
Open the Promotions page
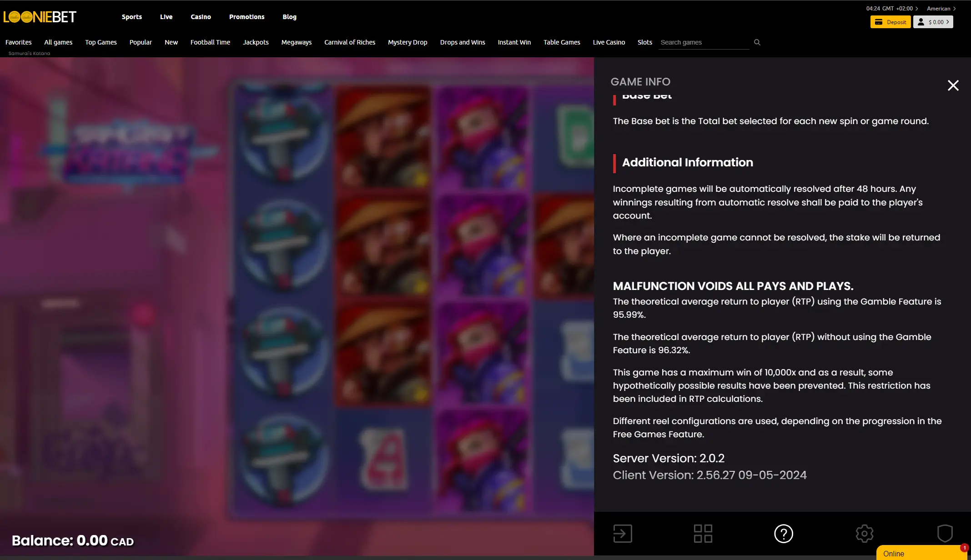coord(247,17)
